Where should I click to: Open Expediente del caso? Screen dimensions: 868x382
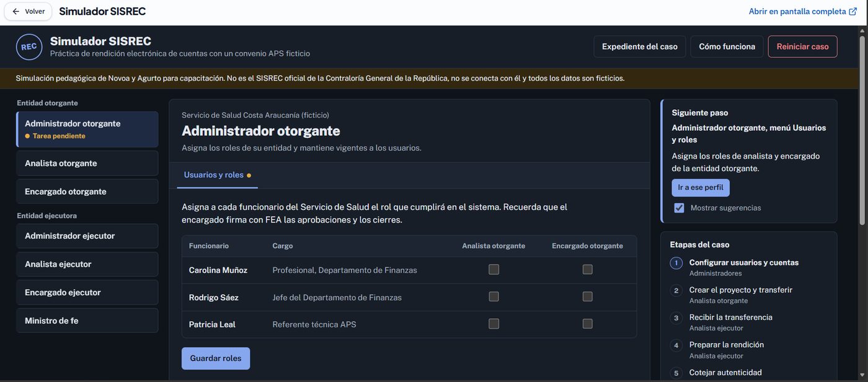click(x=640, y=47)
